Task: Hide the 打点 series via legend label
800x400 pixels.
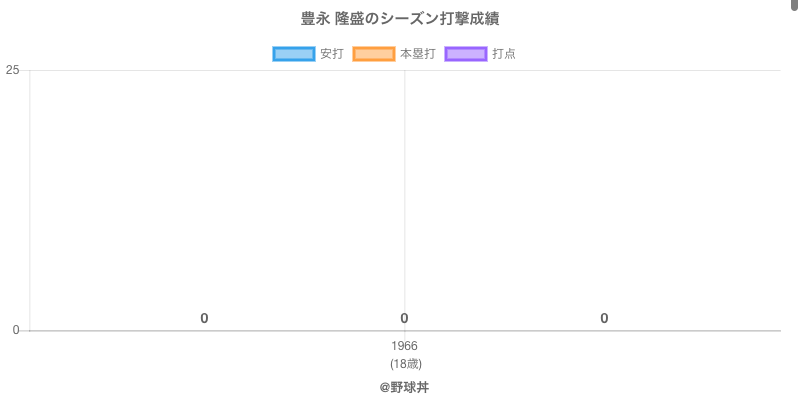Action: (504, 54)
